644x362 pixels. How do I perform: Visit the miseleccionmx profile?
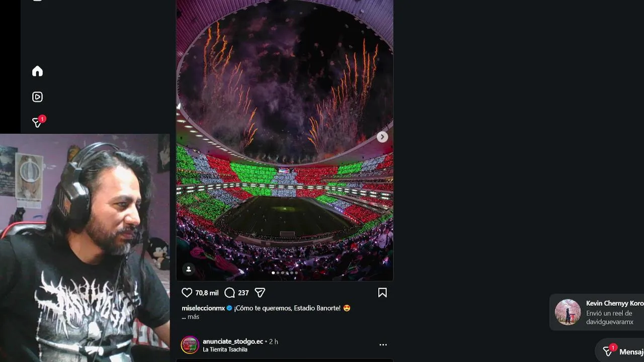click(203, 308)
